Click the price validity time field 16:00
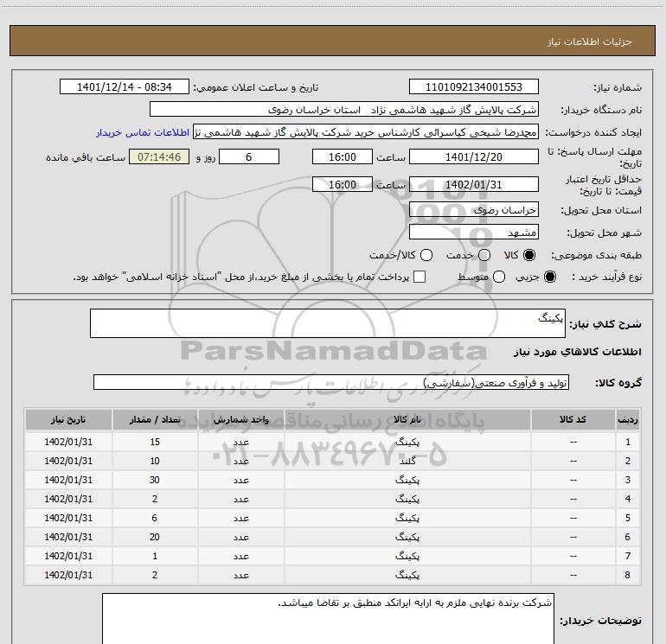The image size is (666, 644). click(x=343, y=184)
